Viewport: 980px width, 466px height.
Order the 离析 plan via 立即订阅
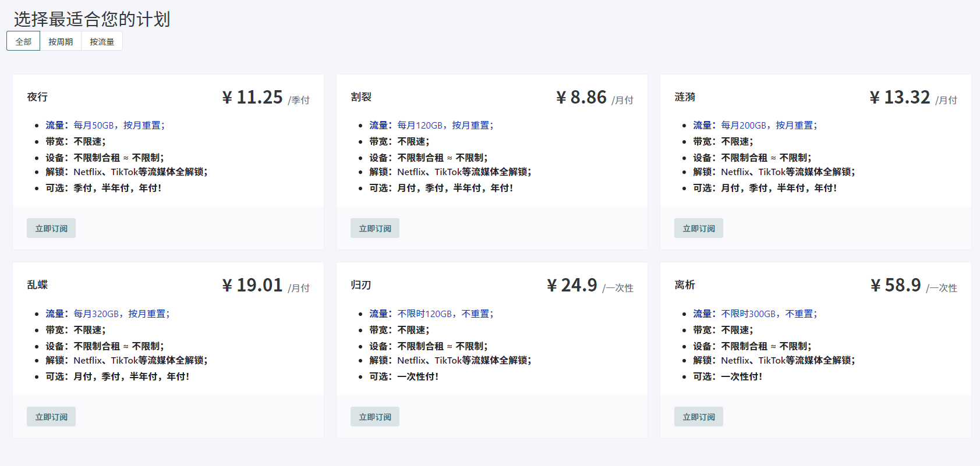[698, 417]
